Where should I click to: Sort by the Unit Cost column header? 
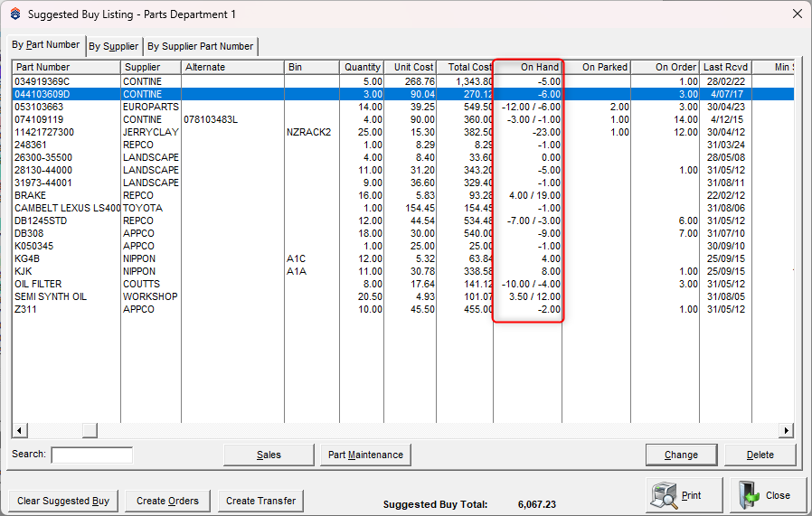click(412, 67)
